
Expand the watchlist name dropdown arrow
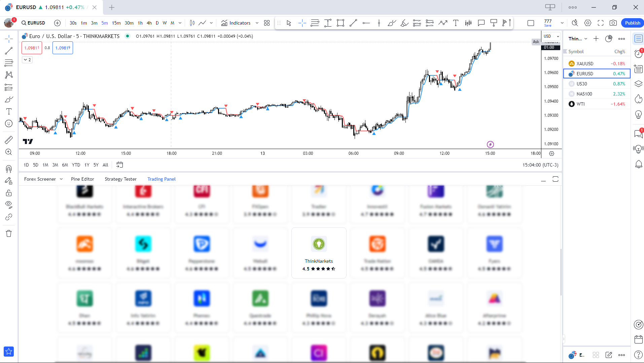tap(586, 39)
